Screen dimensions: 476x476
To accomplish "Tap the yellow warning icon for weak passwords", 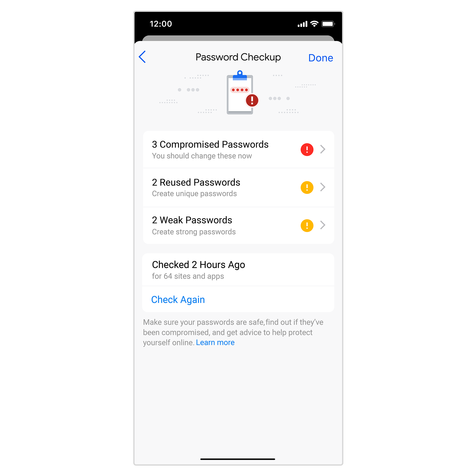I will pos(307,225).
